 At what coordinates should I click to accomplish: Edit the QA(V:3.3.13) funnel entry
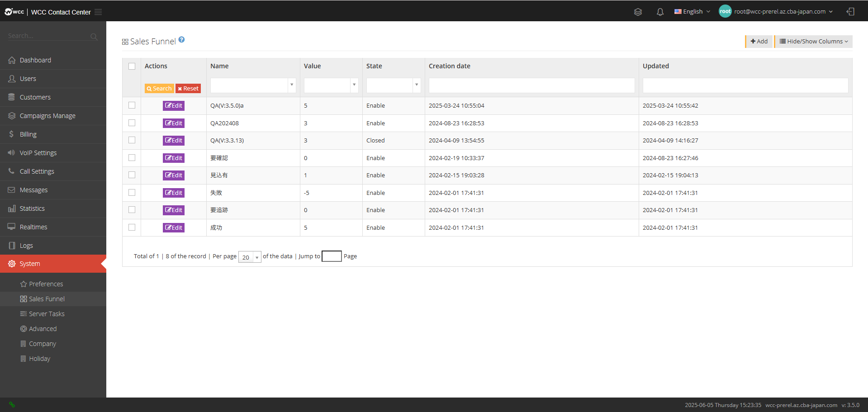coord(174,141)
